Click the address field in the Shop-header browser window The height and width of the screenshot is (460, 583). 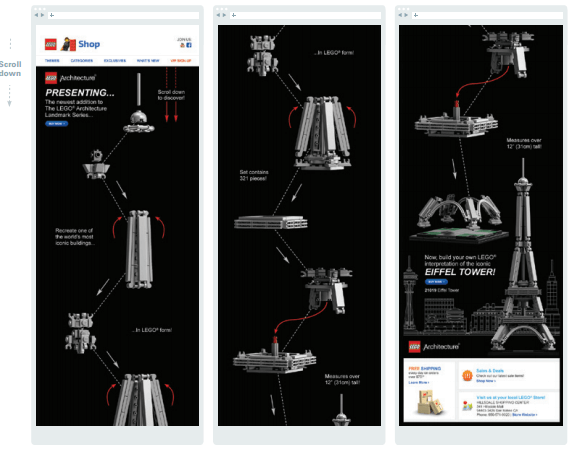pos(123,15)
